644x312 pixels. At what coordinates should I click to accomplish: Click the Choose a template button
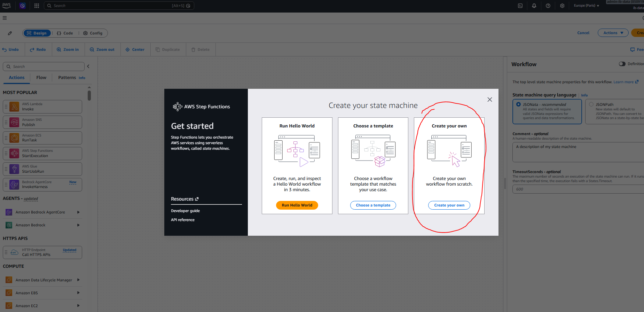pyautogui.click(x=373, y=205)
